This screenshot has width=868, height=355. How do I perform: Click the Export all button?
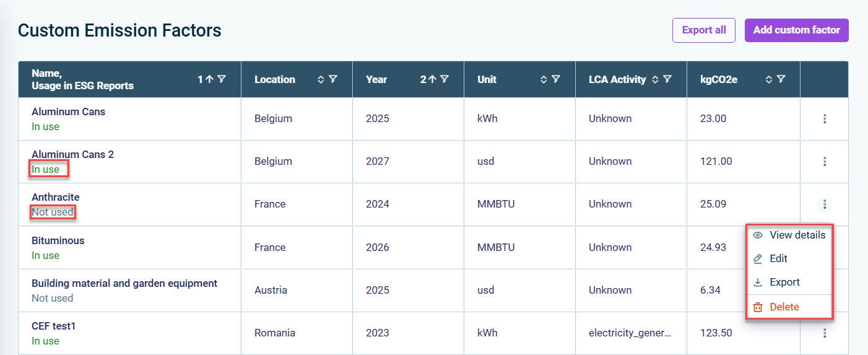pos(704,30)
